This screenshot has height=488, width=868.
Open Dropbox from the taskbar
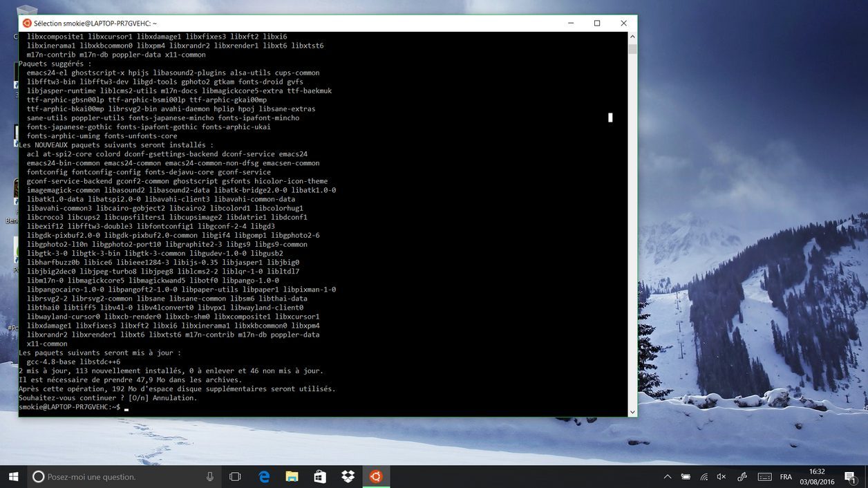[348, 476]
